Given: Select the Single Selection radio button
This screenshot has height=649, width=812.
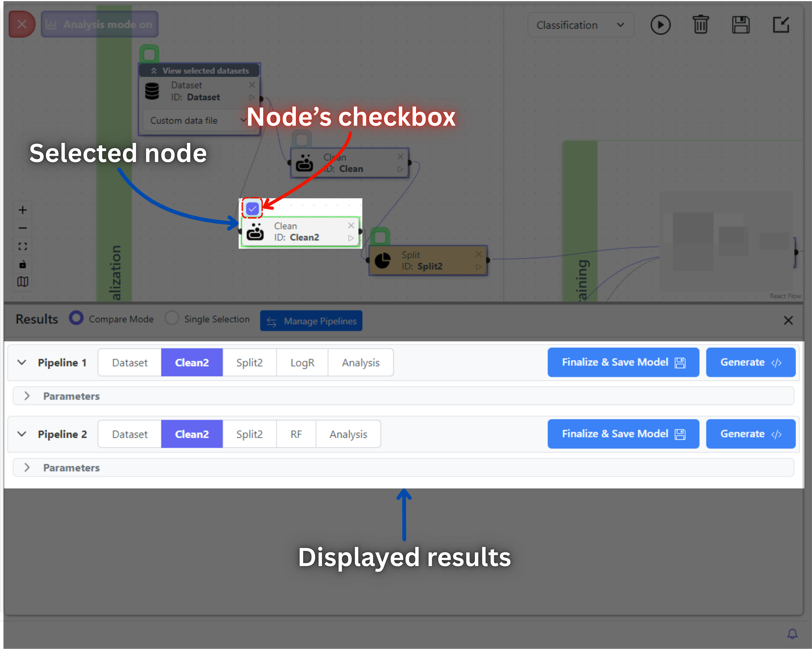Looking at the screenshot, I should point(172,318).
